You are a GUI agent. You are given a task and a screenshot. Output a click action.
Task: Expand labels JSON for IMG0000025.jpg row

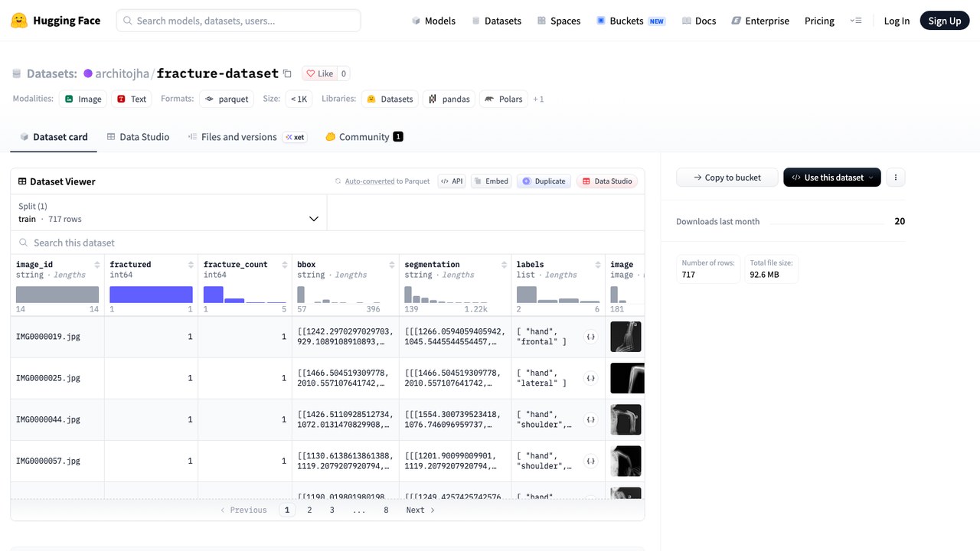(590, 378)
